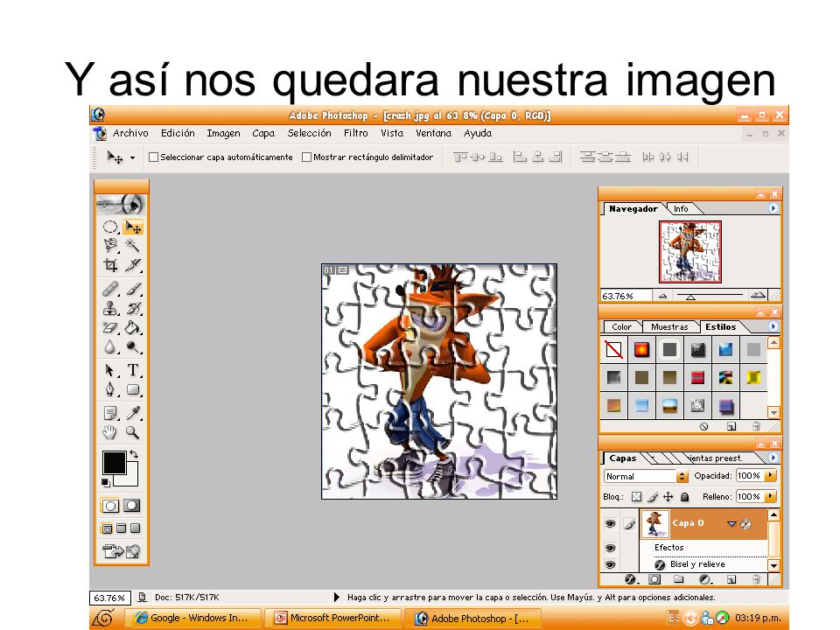Select the Type tool

point(132,370)
